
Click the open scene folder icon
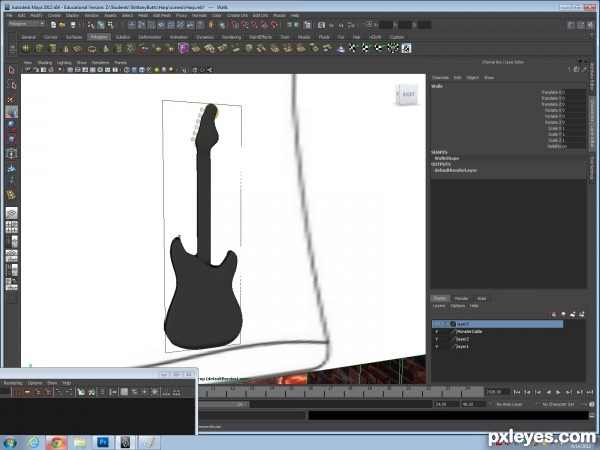click(62, 25)
